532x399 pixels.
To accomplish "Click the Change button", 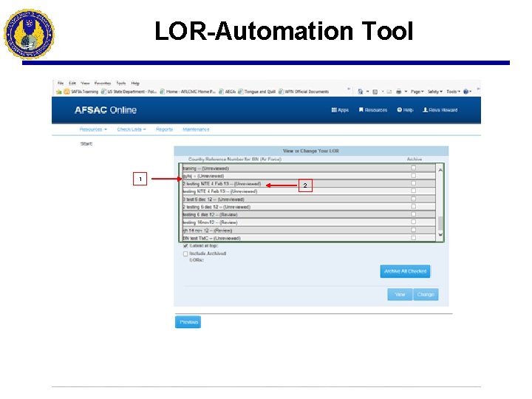I will click(x=426, y=294).
